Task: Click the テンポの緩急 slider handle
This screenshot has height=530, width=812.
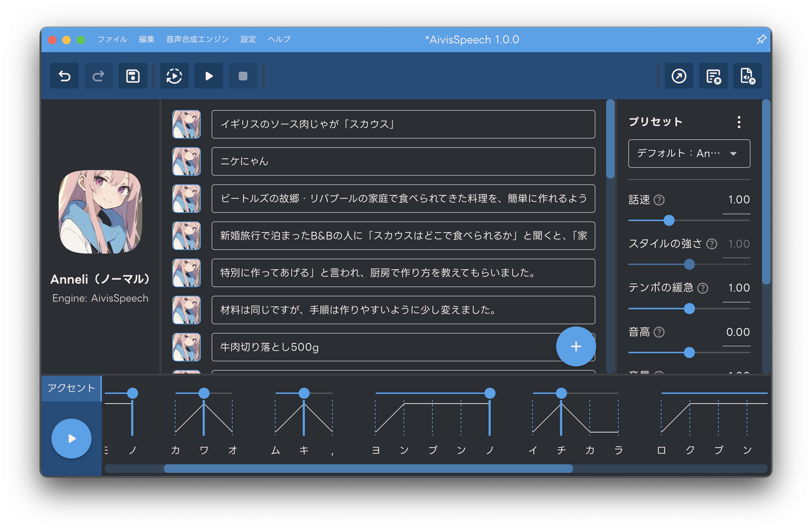Action: coord(689,309)
